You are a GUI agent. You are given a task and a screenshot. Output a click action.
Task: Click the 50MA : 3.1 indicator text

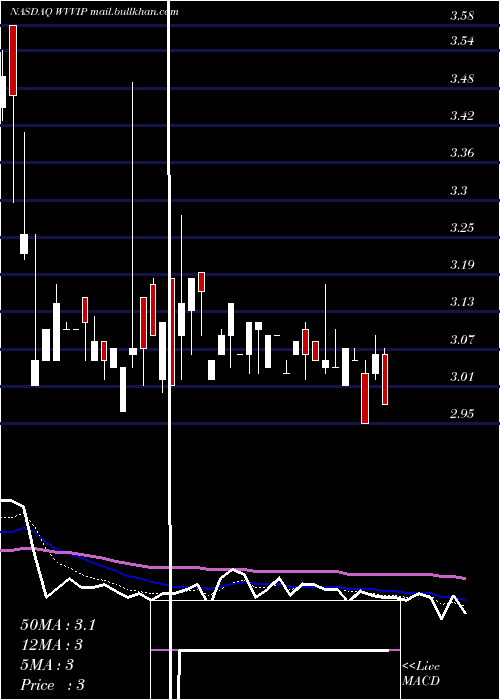click(x=58, y=625)
